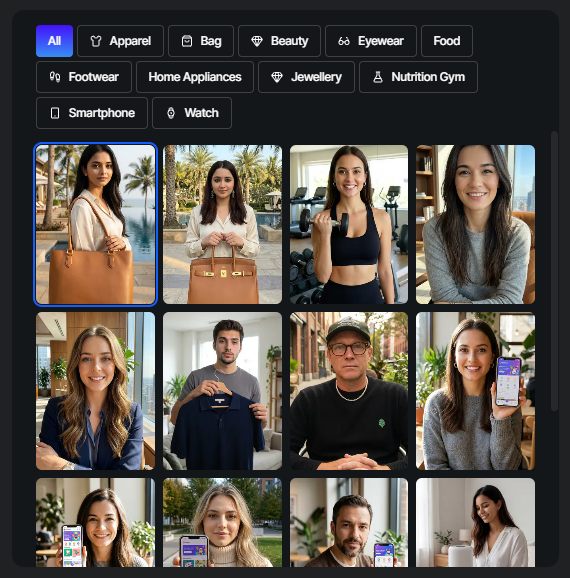
Task: Filter templates by Smartphone
Action: pyautogui.click(x=92, y=113)
